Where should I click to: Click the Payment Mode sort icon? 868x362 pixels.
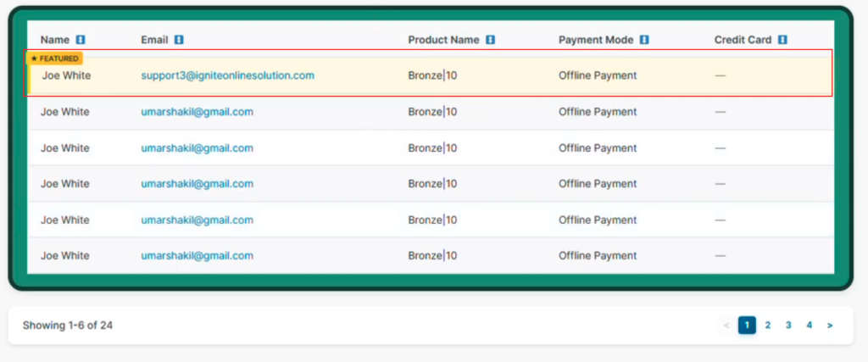pyautogui.click(x=644, y=40)
